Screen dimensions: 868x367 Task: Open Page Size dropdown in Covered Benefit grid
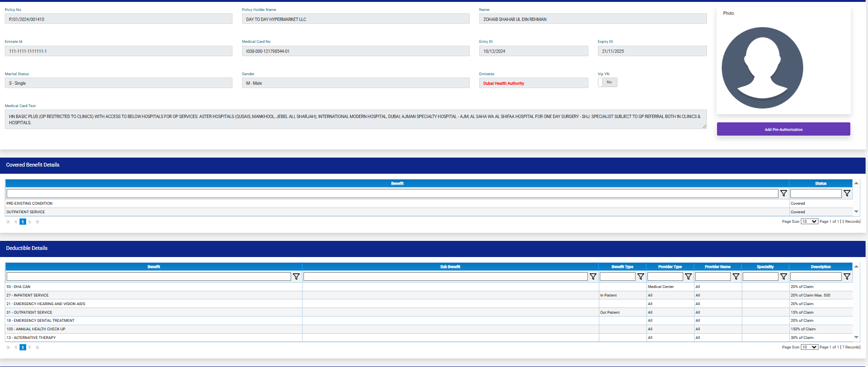pos(809,221)
